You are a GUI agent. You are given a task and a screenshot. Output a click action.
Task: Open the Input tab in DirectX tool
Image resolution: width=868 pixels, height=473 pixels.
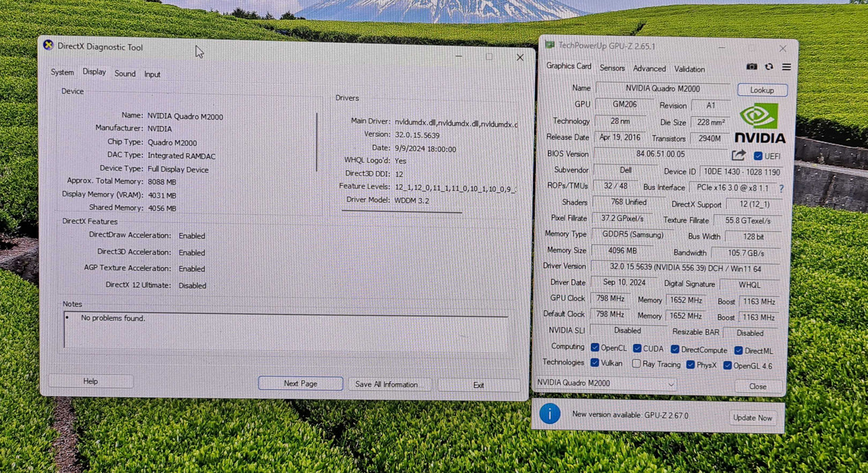[153, 74]
